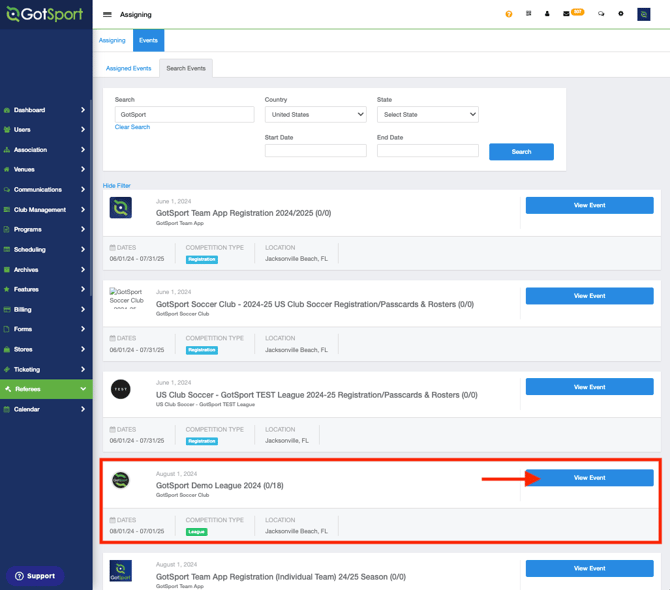This screenshot has width=670, height=590.
Task: Open the hamburger menu icon
Action: tap(107, 15)
